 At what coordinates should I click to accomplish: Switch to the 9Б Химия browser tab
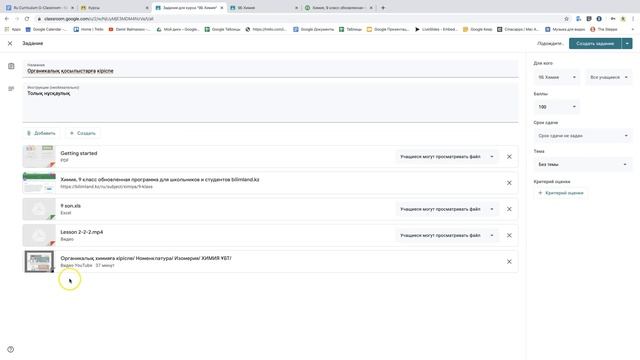[264, 8]
